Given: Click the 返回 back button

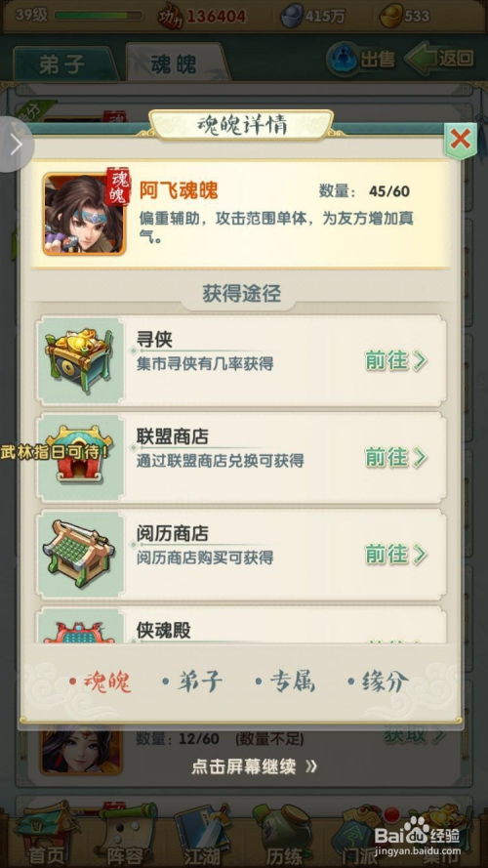Looking at the screenshot, I should 440,59.
